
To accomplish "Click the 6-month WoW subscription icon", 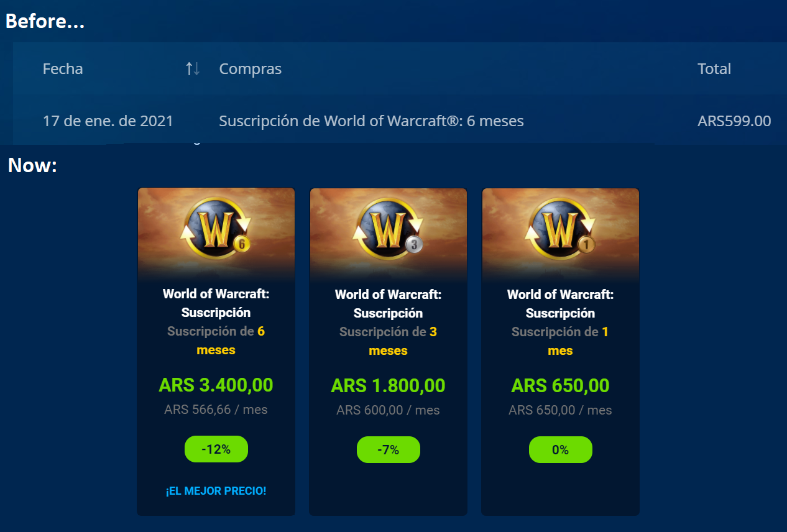I will (x=216, y=227).
